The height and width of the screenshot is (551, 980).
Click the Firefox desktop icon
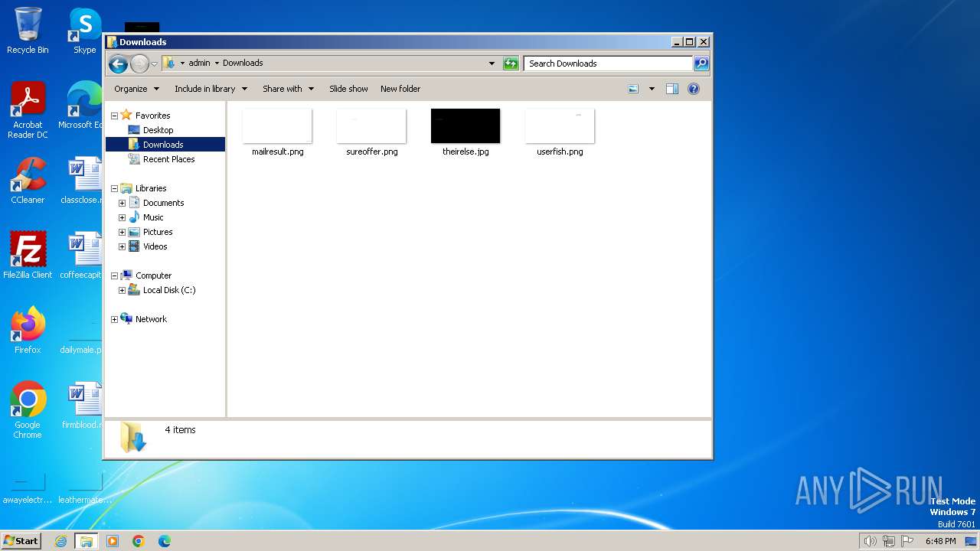28,331
